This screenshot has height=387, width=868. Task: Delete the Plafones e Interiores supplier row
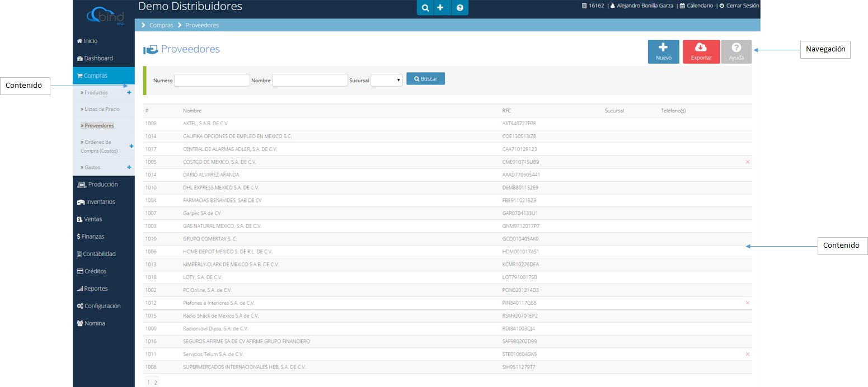(x=748, y=303)
